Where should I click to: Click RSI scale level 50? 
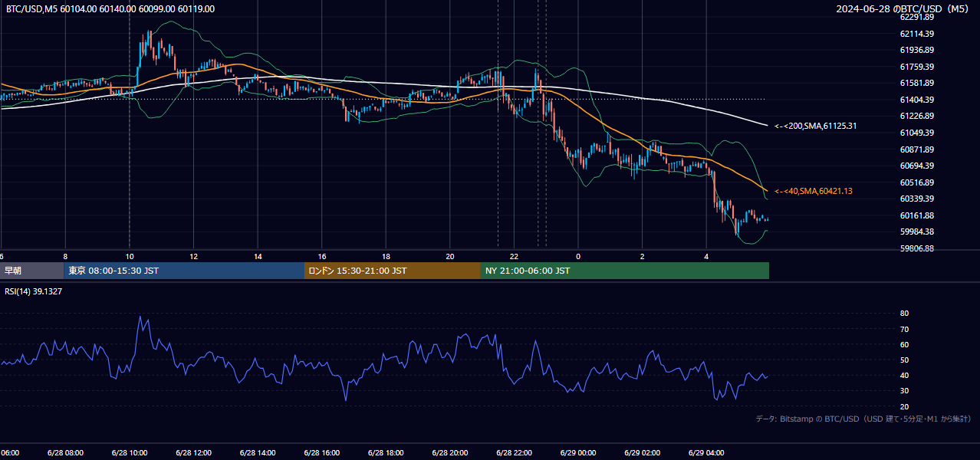[904, 360]
